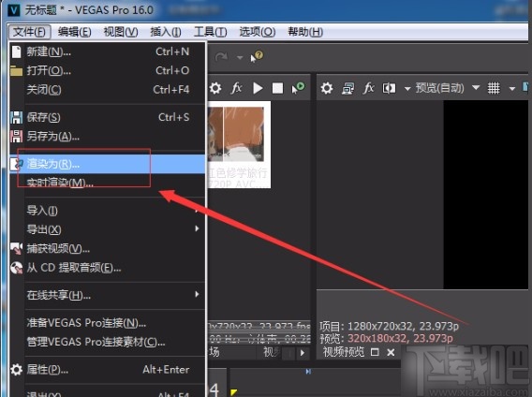Viewport: 532px width, 397px height.
Task: Open the overlays grid dropdown arrow
Action: 512,89
